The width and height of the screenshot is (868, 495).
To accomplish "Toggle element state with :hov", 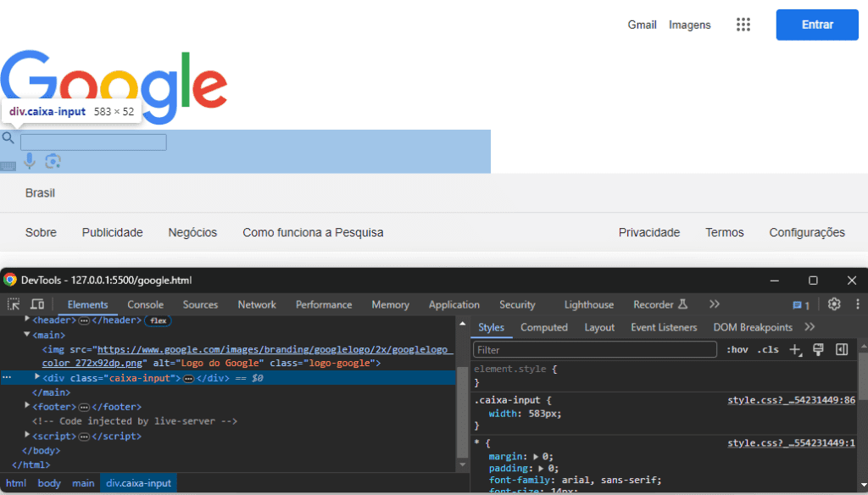I will tap(737, 348).
